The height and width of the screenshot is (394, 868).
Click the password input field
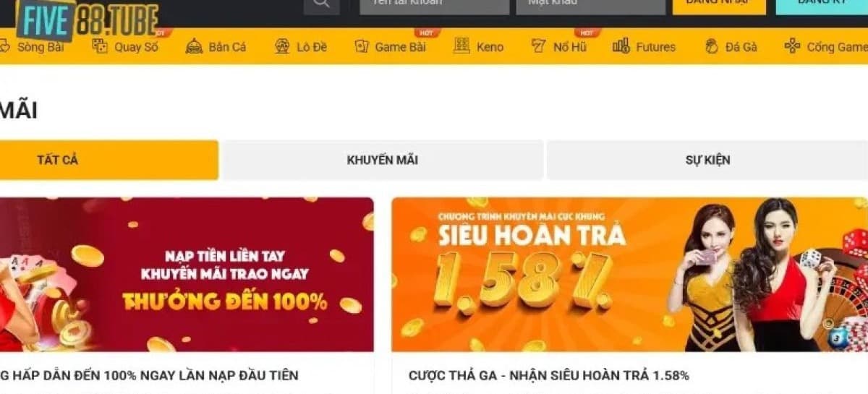[591, 6]
